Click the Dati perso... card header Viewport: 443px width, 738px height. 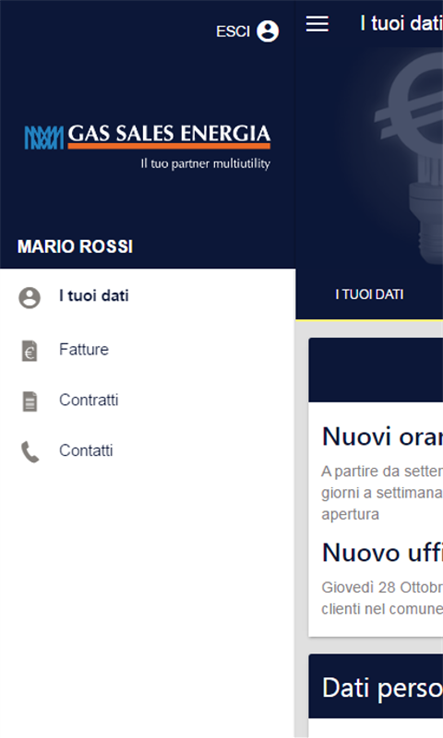376,686
